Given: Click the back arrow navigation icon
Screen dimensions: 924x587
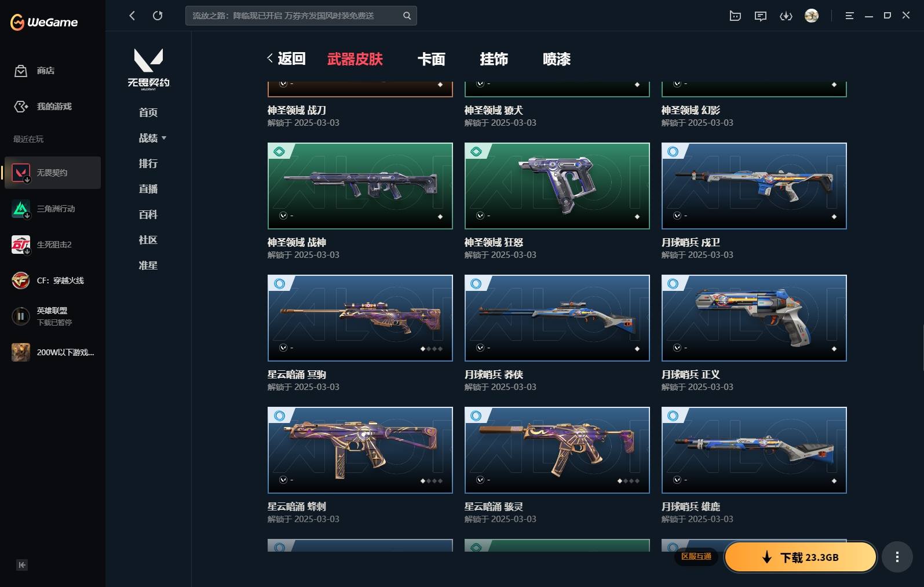Looking at the screenshot, I should 132,16.
